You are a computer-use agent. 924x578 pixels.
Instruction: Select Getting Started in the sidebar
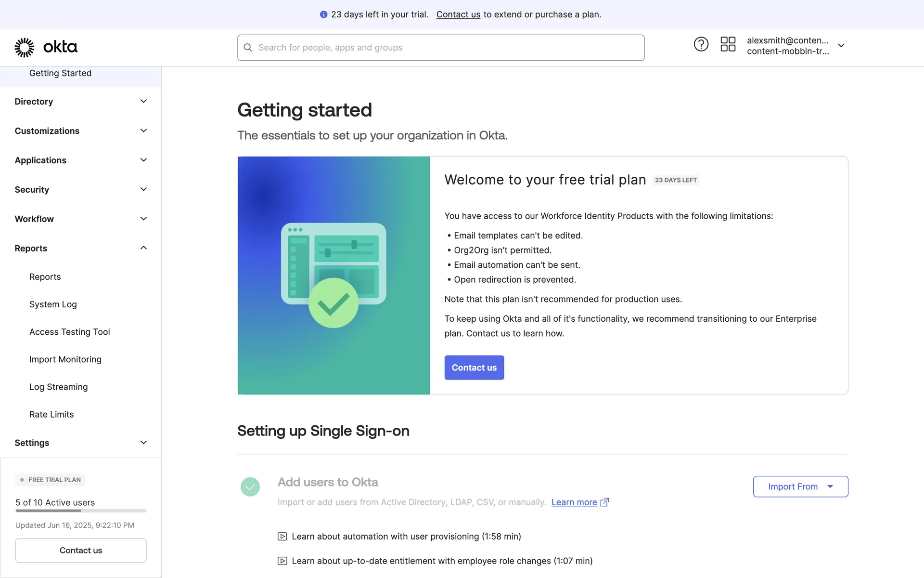[x=60, y=73]
